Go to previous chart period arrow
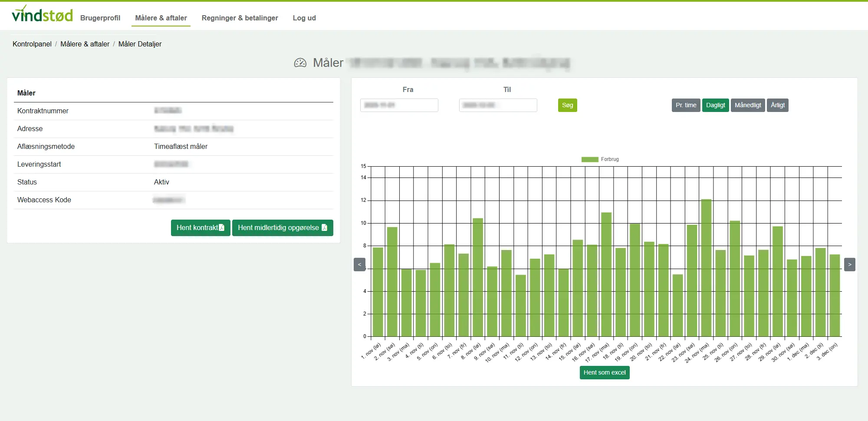 tap(359, 264)
